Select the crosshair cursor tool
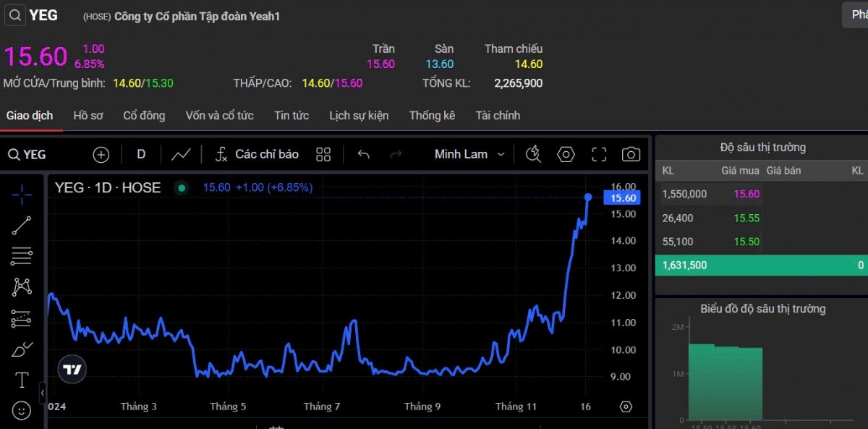868x429 pixels. tap(22, 194)
